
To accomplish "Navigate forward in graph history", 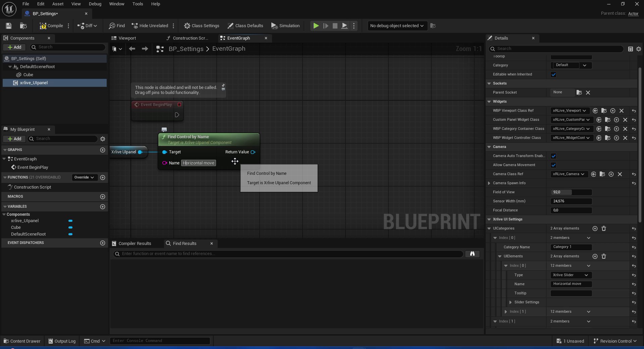I will [x=145, y=49].
